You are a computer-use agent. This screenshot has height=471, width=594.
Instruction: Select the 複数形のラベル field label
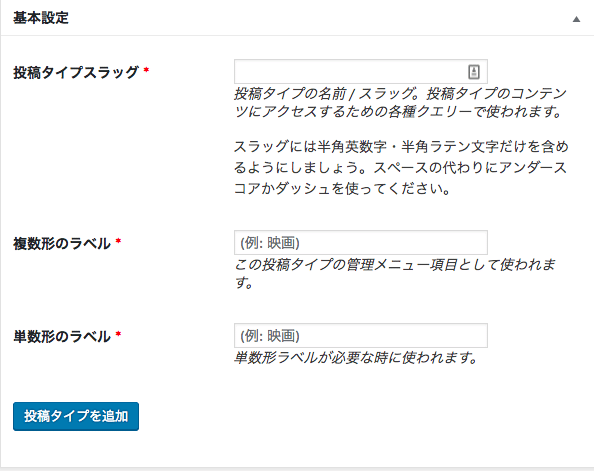tap(62, 243)
